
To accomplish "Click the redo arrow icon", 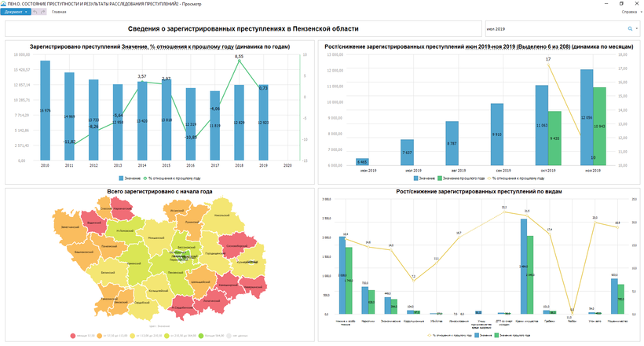I will click(44, 12).
